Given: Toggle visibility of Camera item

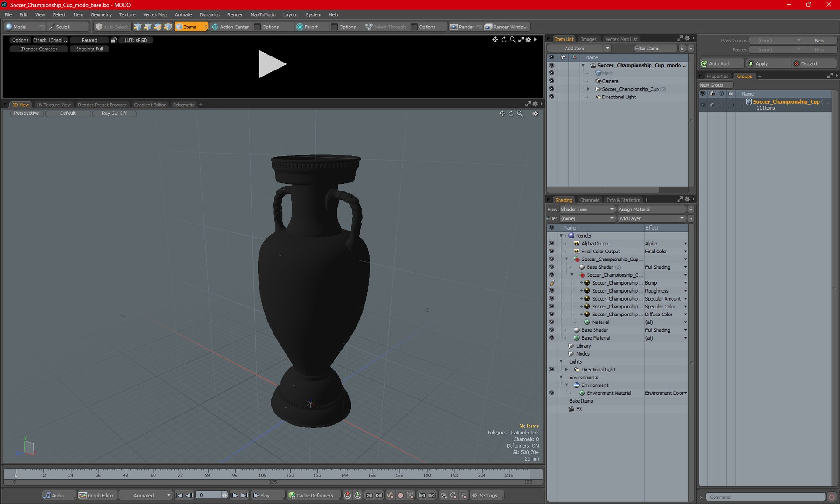Looking at the screenshot, I should [552, 81].
